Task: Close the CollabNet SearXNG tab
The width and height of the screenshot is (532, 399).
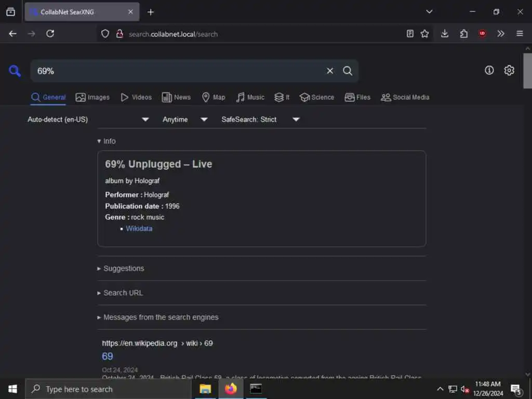Action: click(x=130, y=12)
